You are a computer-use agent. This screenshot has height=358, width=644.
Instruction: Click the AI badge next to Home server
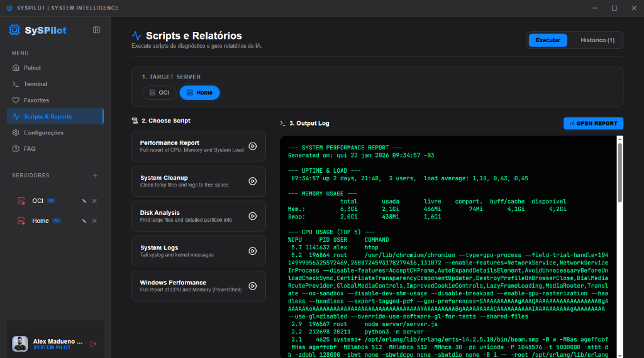click(x=57, y=221)
